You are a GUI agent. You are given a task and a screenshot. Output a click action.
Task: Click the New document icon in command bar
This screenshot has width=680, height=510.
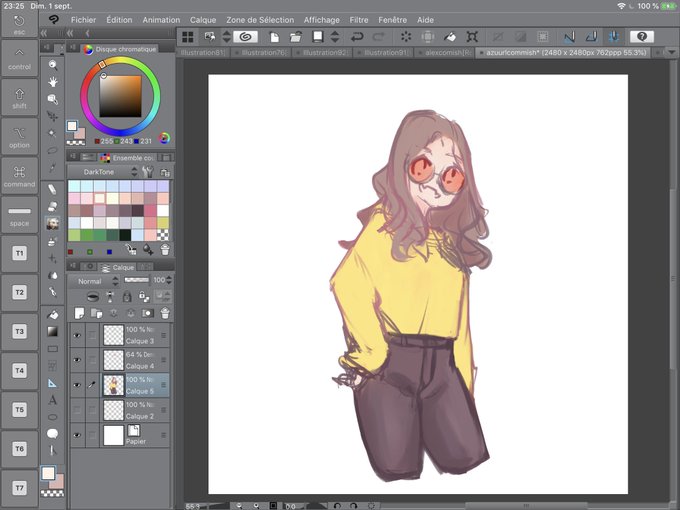274,37
